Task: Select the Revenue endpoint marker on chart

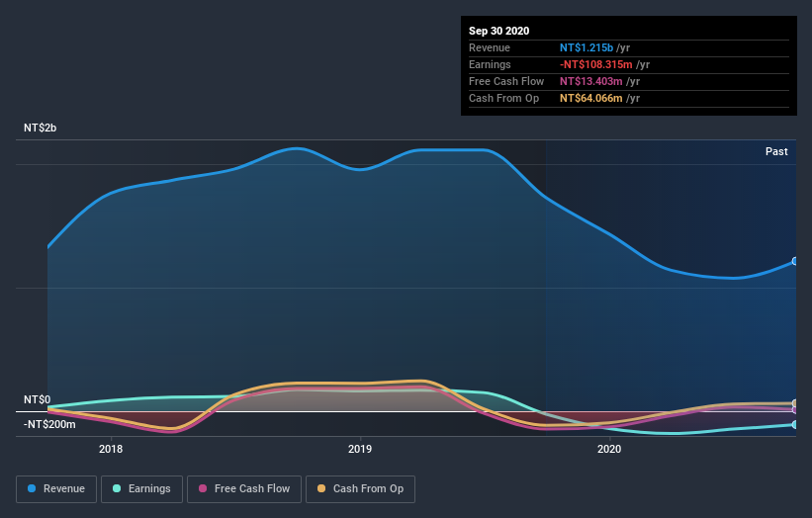Action: pos(795,261)
